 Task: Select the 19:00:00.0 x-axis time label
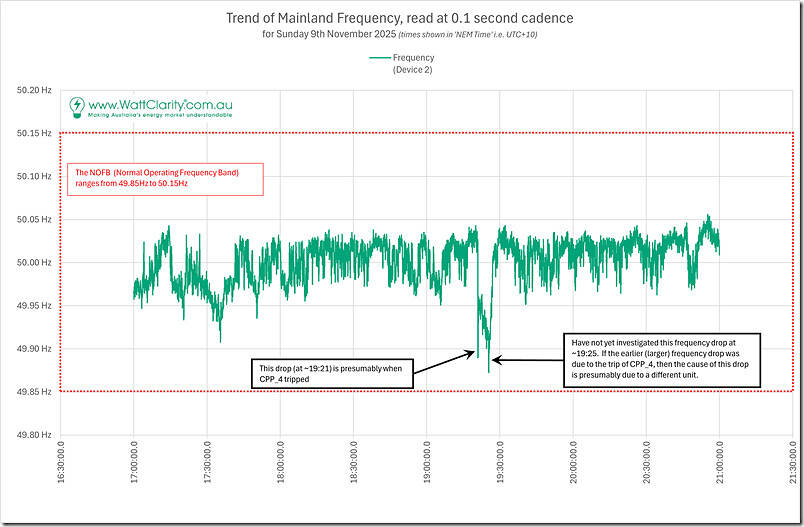click(426, 476)
